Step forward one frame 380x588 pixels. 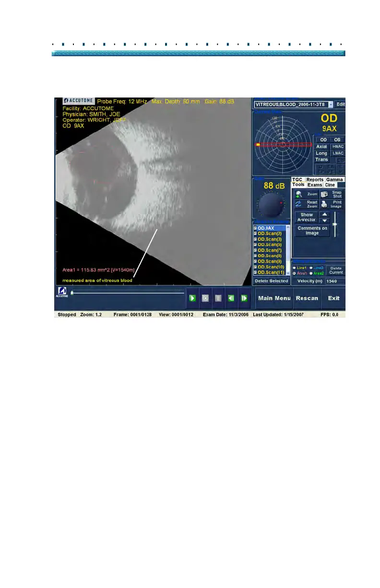coord(244,298)
